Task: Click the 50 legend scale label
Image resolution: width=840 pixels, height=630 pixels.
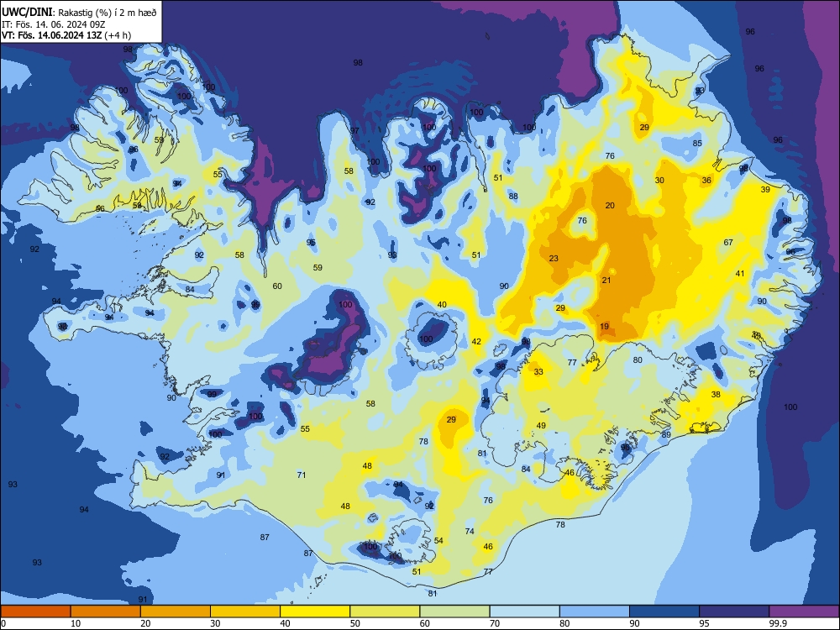Action: (354, 623)
